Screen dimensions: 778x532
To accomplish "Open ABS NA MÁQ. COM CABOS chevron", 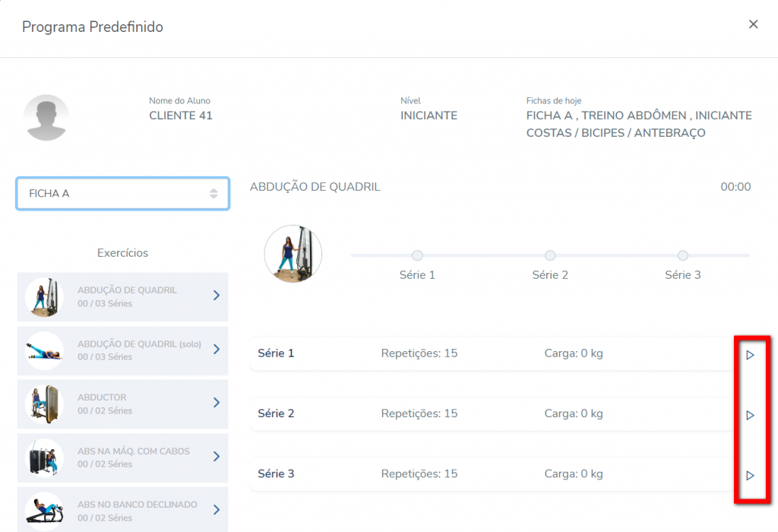I will (216, 456).
